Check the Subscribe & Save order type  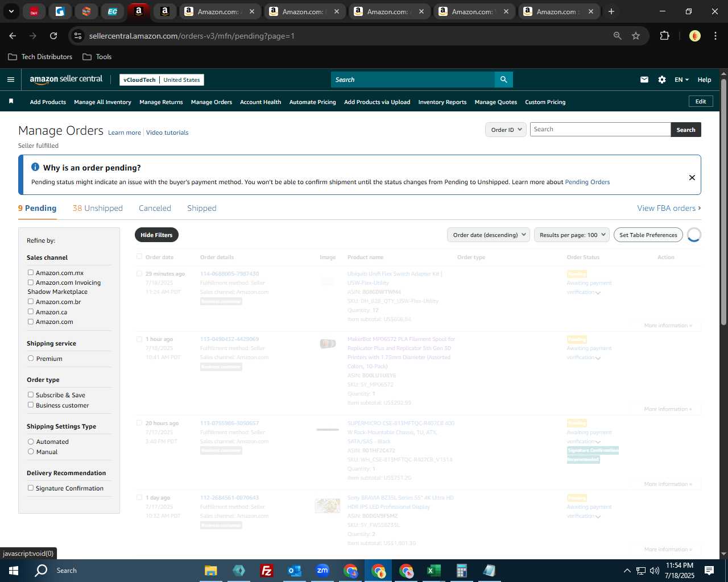pyautogui.click(x=31, y=395)
